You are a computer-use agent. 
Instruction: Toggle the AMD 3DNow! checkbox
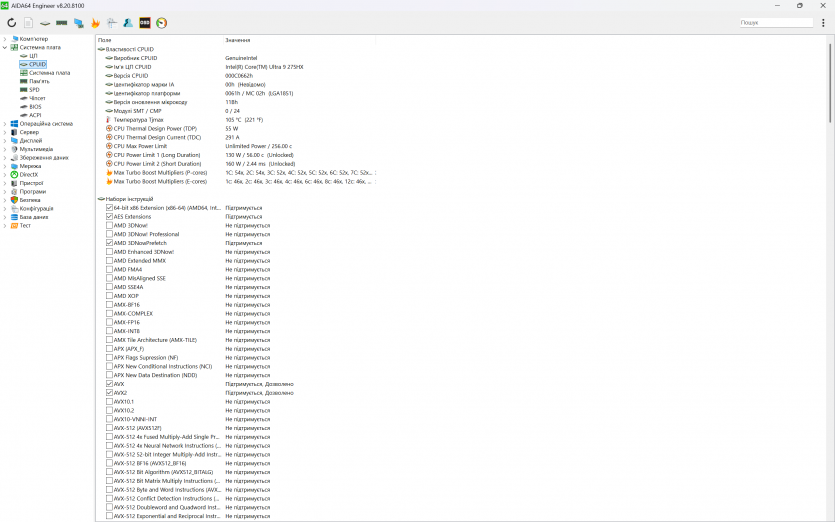pos(109,225)
